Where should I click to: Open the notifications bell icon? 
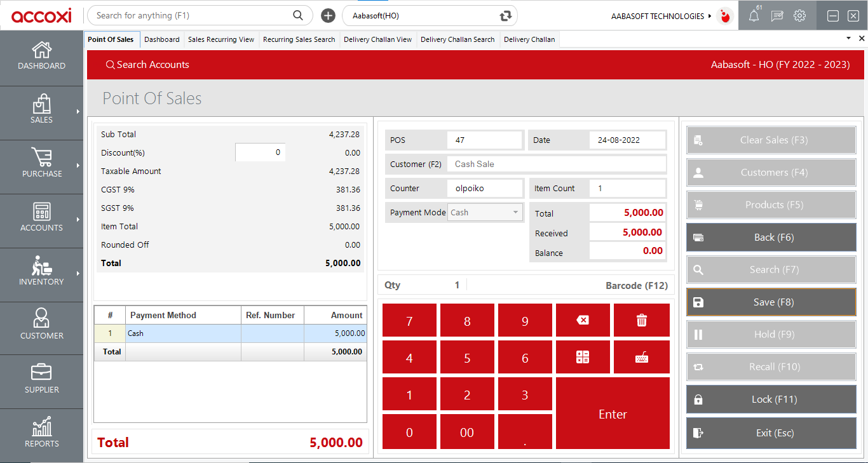pos(754,16)
